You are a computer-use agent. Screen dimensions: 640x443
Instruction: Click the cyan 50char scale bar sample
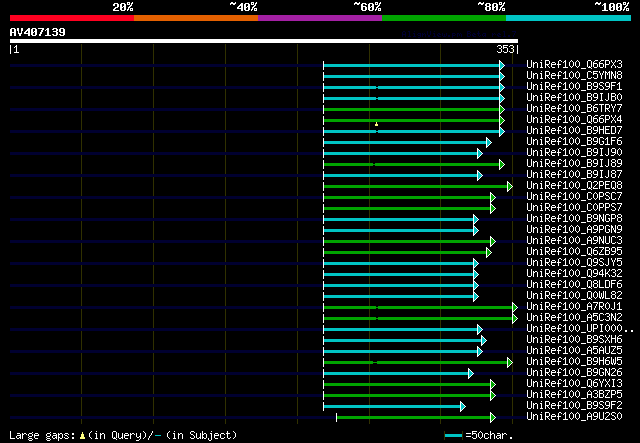pos(453,435)
